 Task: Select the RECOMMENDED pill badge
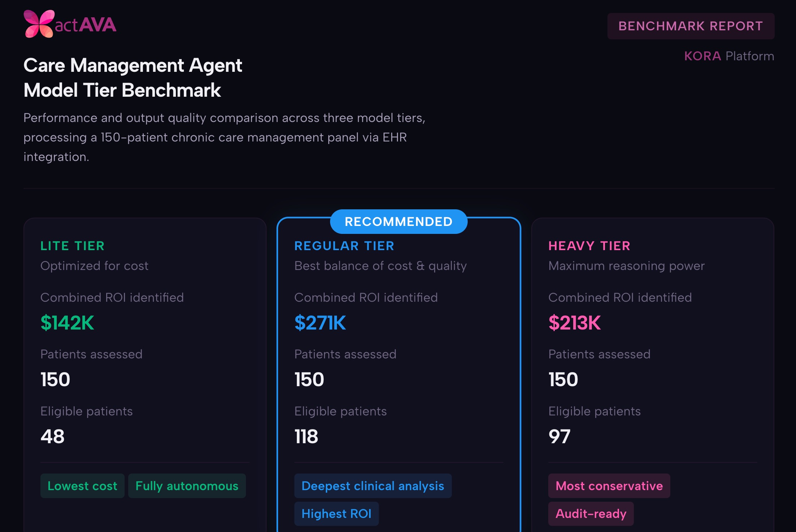click(x=398, y=221)
